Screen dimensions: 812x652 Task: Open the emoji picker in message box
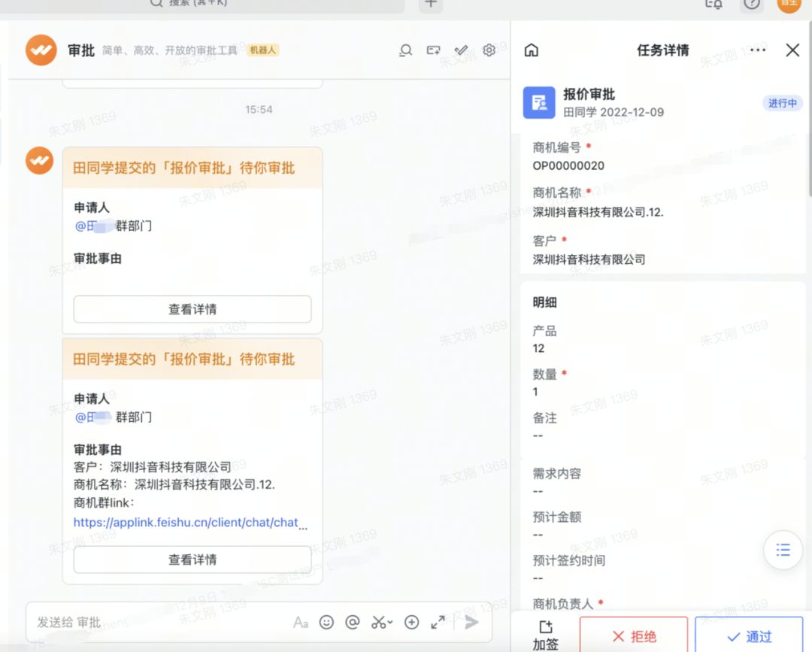(326, 623)
